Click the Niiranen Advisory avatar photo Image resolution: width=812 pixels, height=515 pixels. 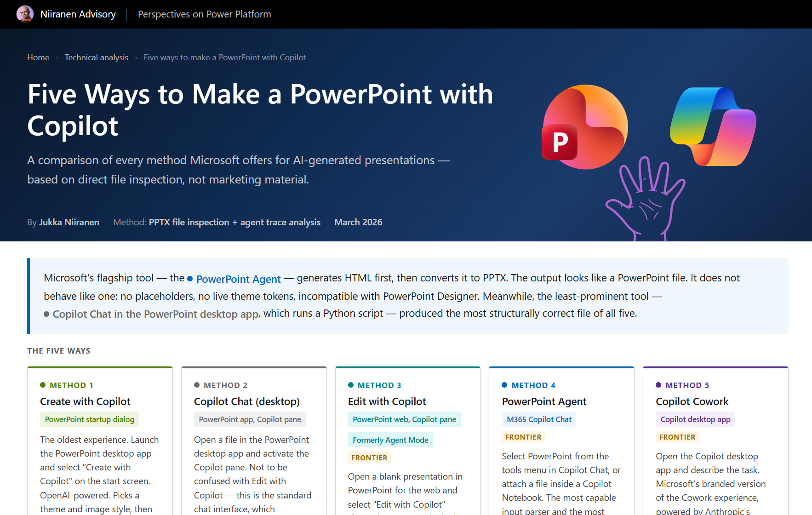pyautogui.click(x=25, y=14)
